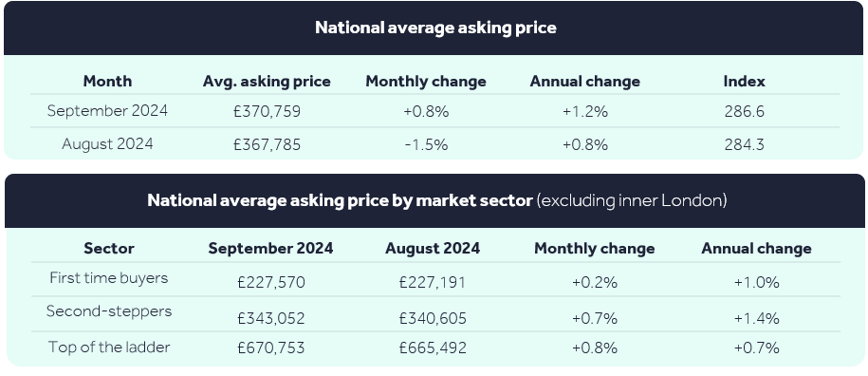
Task: Select the -1.5% monthly change value
Action: click(426, 145)
